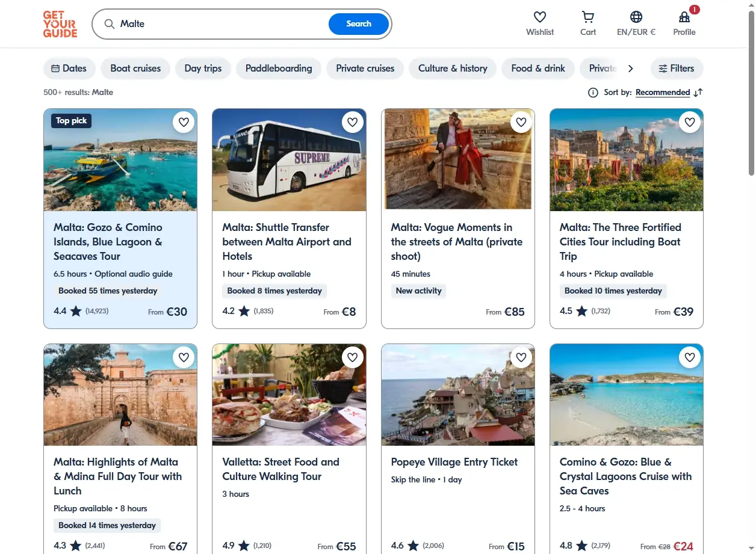Viewport: 756px width, 554px height.
Task: Click the magnifier icon in search box
Action: 110,24
